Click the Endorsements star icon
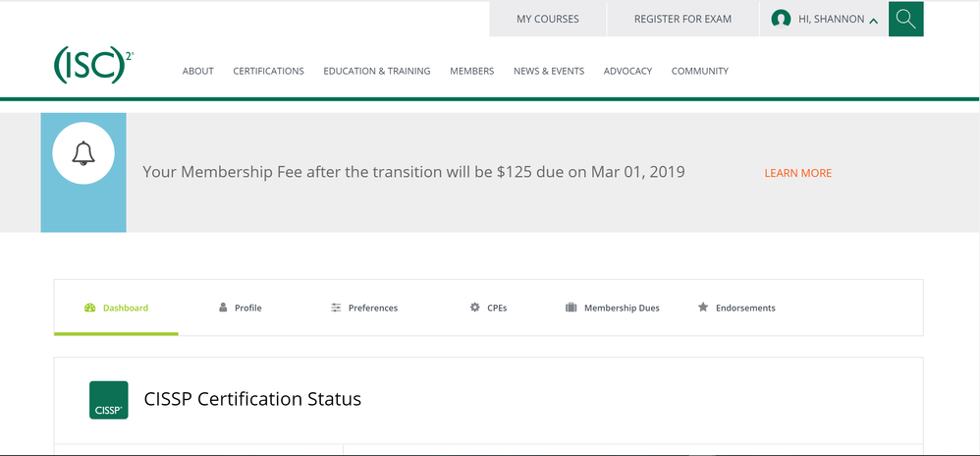 [703, 308]
